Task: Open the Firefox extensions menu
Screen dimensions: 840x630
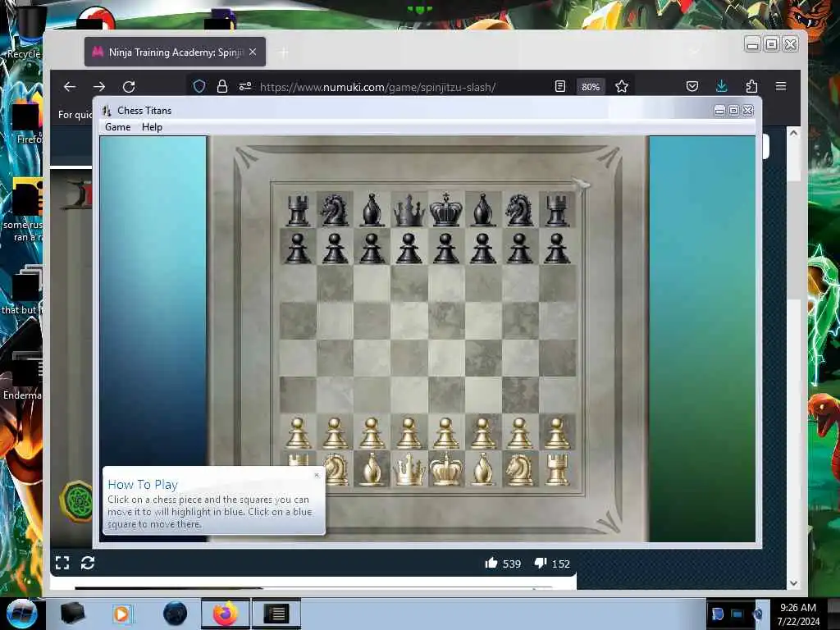Action: coord(751,86)
